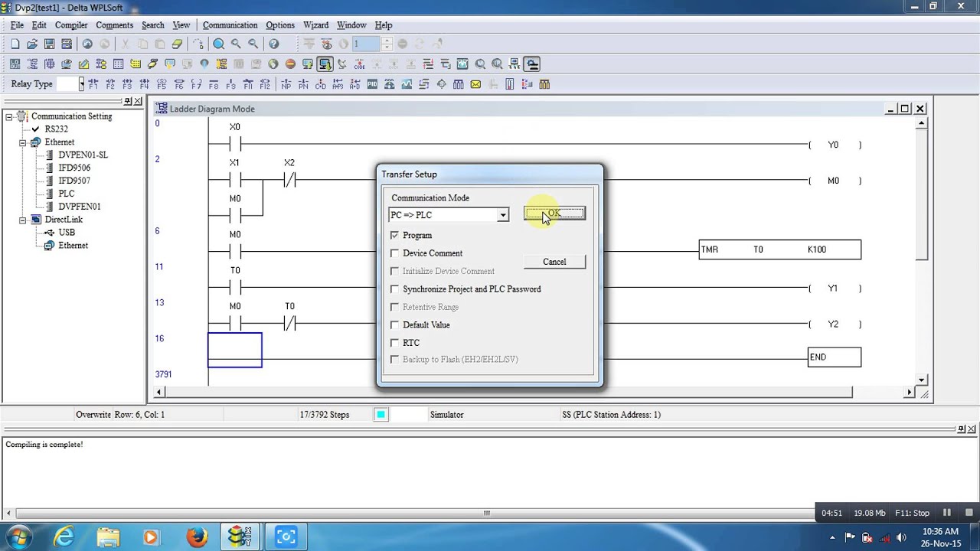Check the Device Comment checkbox

pos(394,253)
